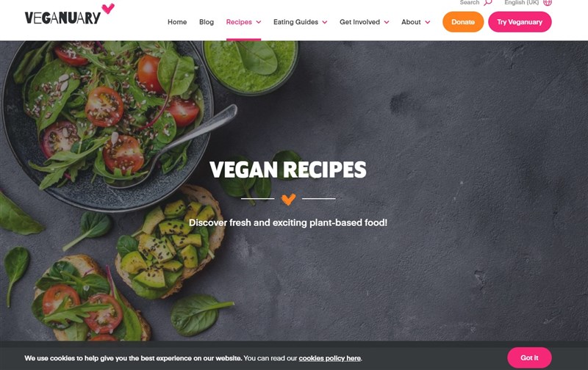Expand the Recipes dropdown chevron
The image size is (588, 370).
tap(259, 22)
